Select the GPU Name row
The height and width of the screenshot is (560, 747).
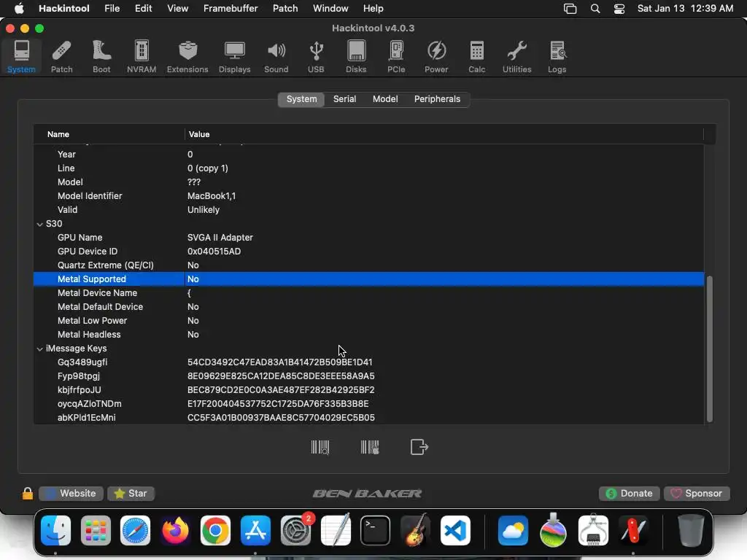(x=368, y=238)
